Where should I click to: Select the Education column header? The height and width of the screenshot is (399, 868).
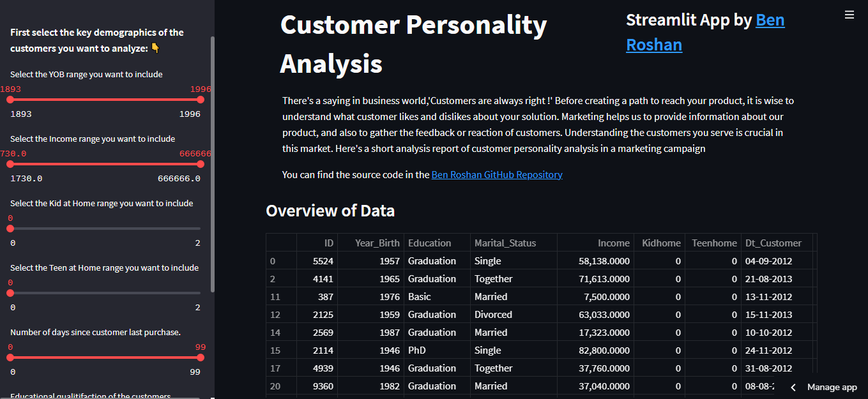pos(430,243)
